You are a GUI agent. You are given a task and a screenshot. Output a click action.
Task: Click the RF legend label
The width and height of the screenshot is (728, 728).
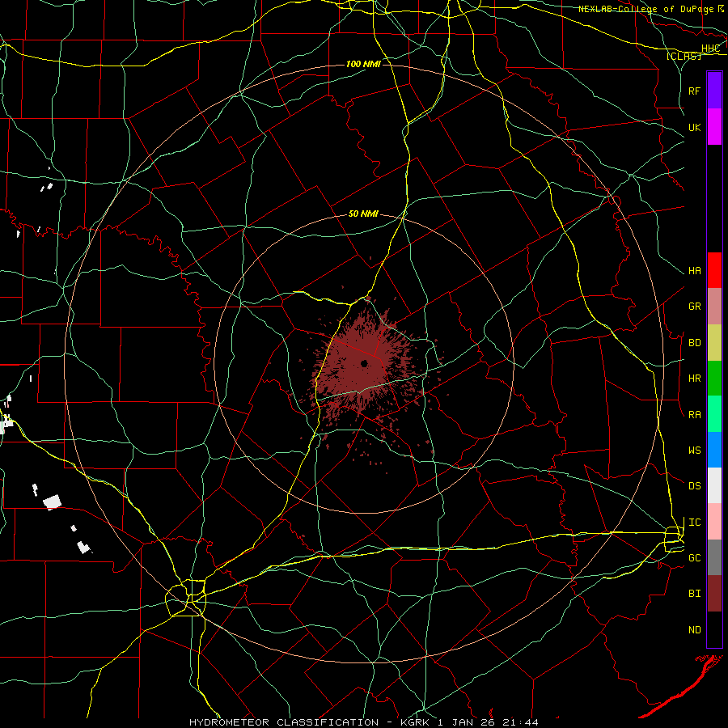pos(694,91)
